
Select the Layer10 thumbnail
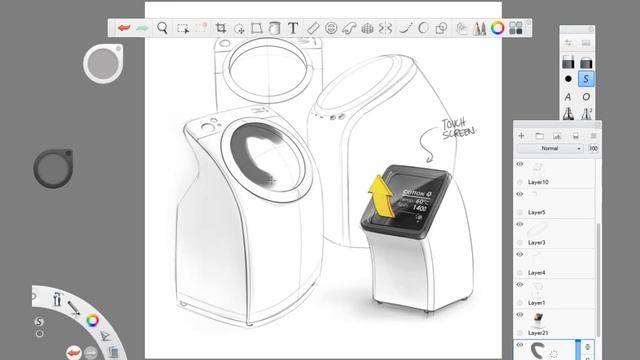[x=538, y=169]
